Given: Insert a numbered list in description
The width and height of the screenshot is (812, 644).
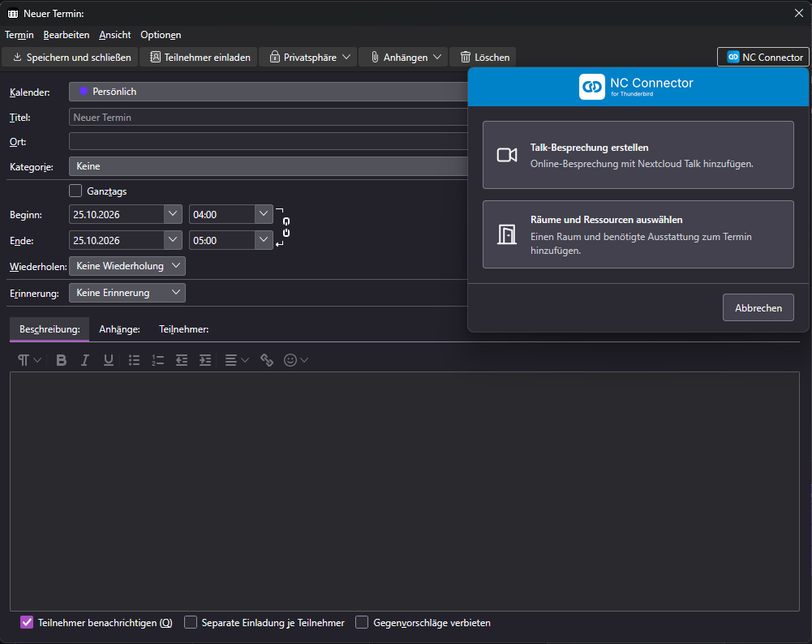Looking at the screenshot, I should point(157,360).
